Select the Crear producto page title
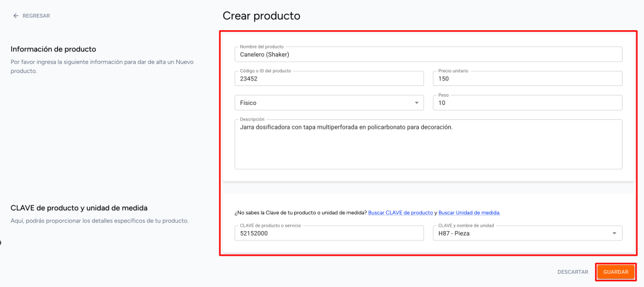This screenshot has width=644, height=287. coord(261,16)
